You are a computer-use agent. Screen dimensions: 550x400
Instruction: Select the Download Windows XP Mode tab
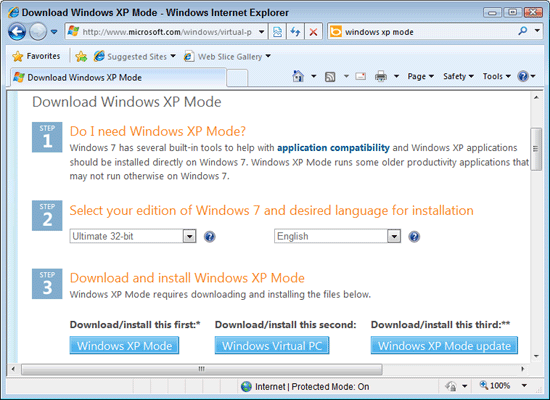click(118, 77)
